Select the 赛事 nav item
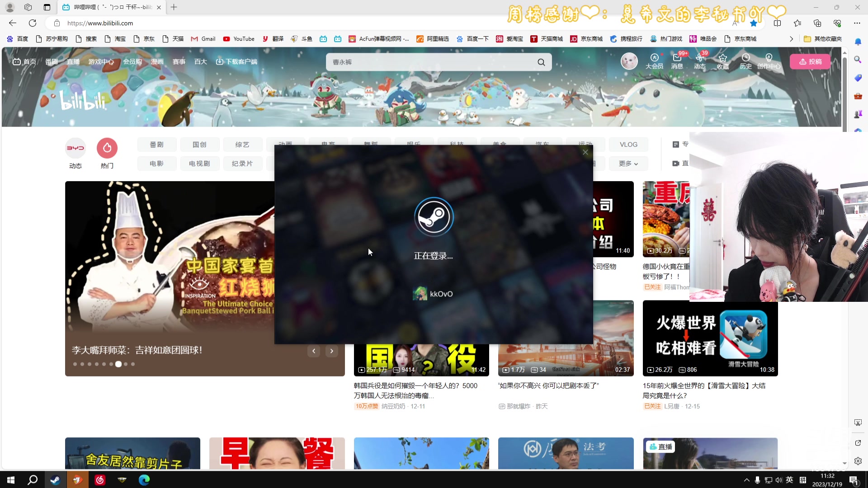The width and height of the screenshot is (868, 488). [x=179, y=61]
